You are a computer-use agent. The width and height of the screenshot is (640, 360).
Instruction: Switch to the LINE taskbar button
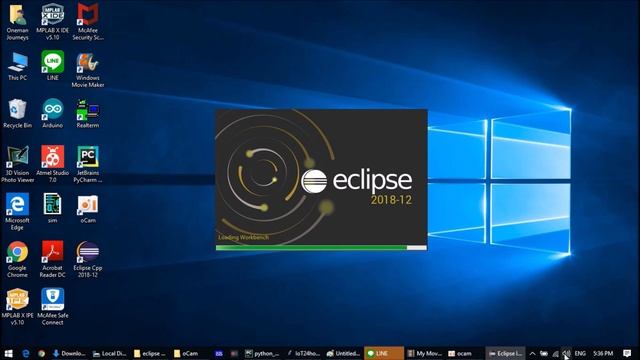tap(384, 353)
